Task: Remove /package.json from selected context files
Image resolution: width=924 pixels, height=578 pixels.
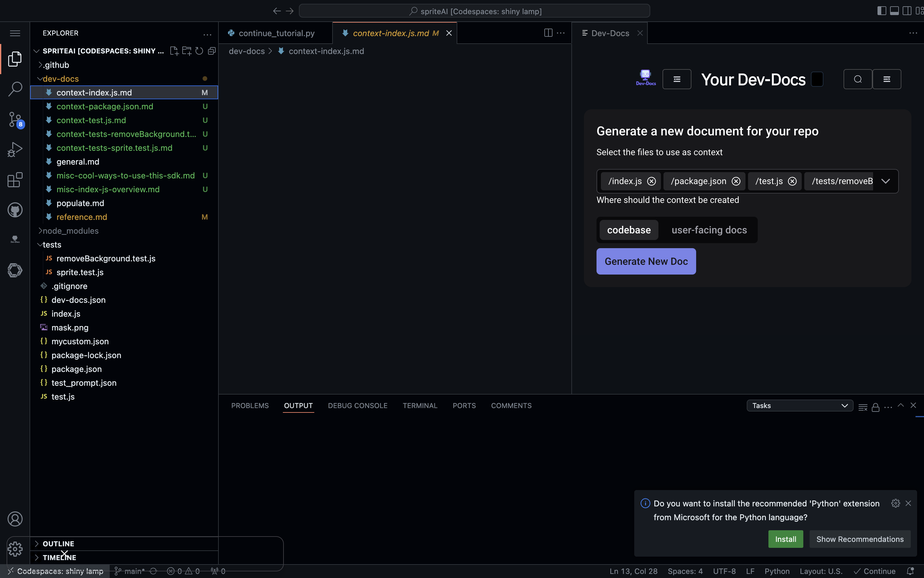Action: (736, 181)
